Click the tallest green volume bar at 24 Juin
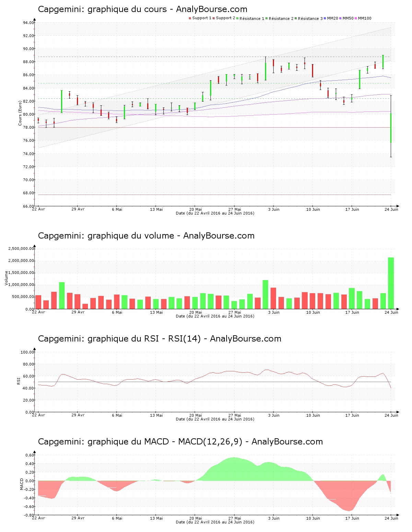The image size is (412, 532). (x=391, y=283)
